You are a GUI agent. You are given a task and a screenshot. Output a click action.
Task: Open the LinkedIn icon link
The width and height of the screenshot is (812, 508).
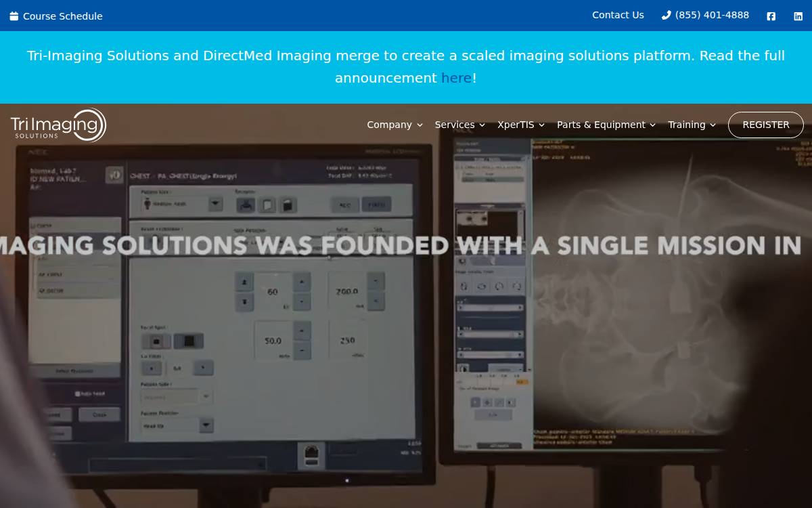pyautogui.click(x=798, y=16)
